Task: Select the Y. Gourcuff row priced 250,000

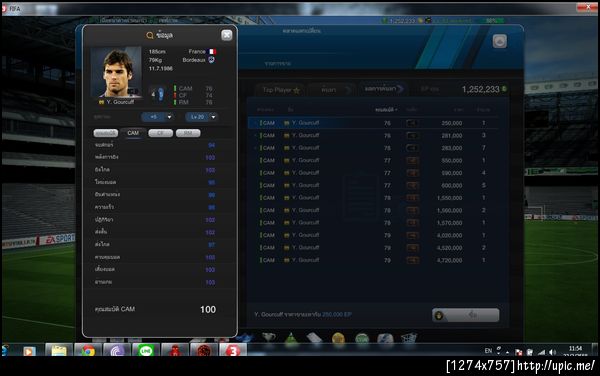Action: [x=373, y=123]
